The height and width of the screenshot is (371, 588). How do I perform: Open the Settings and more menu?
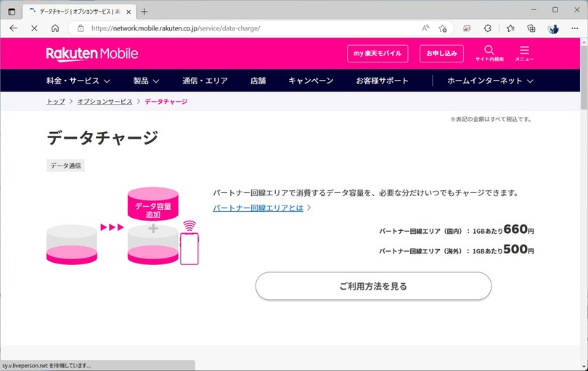coord(574,28)
